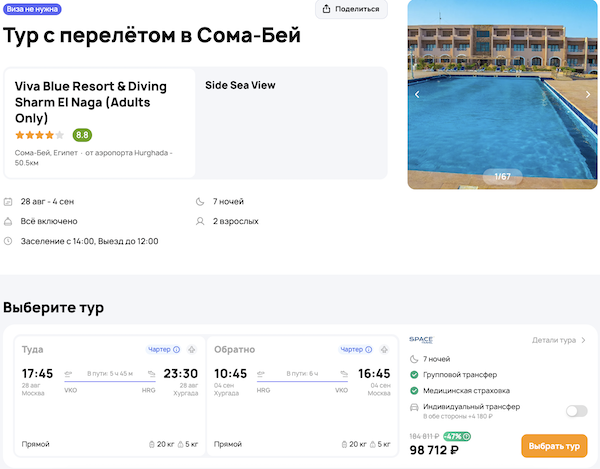Show the next hotel photo
This screenshot has width=600, height=469.
pyautogui.click(x=588, y=95)
